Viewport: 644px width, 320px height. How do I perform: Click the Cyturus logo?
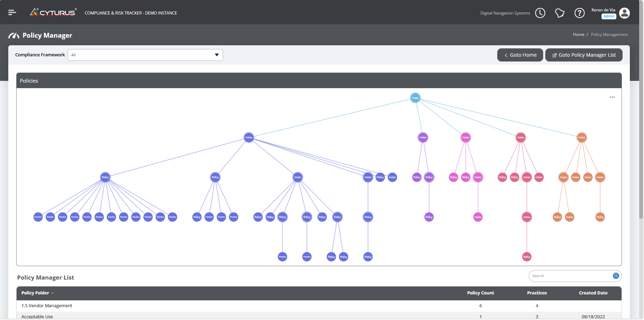tap(53, 12)
